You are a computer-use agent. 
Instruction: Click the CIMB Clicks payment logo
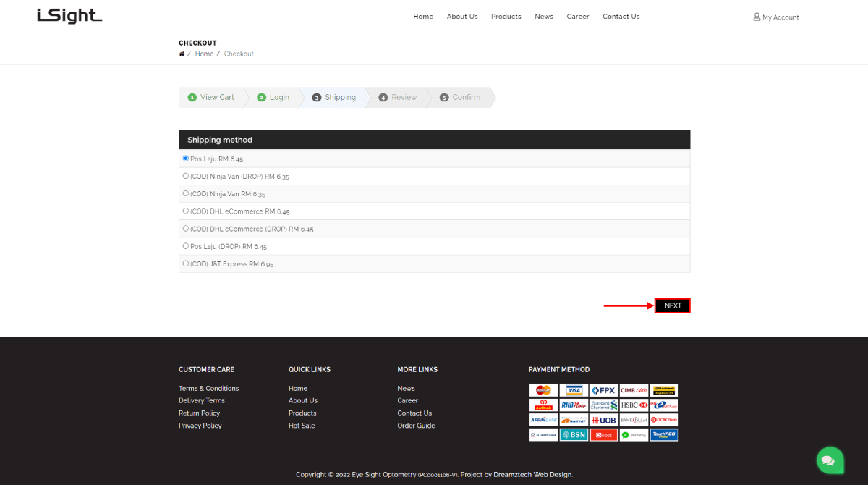[634, 390]
